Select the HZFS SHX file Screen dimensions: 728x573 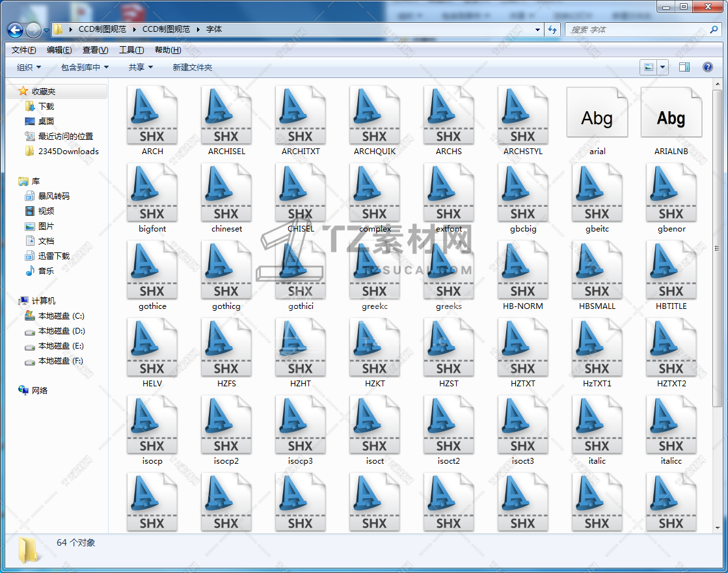(226, 347)
